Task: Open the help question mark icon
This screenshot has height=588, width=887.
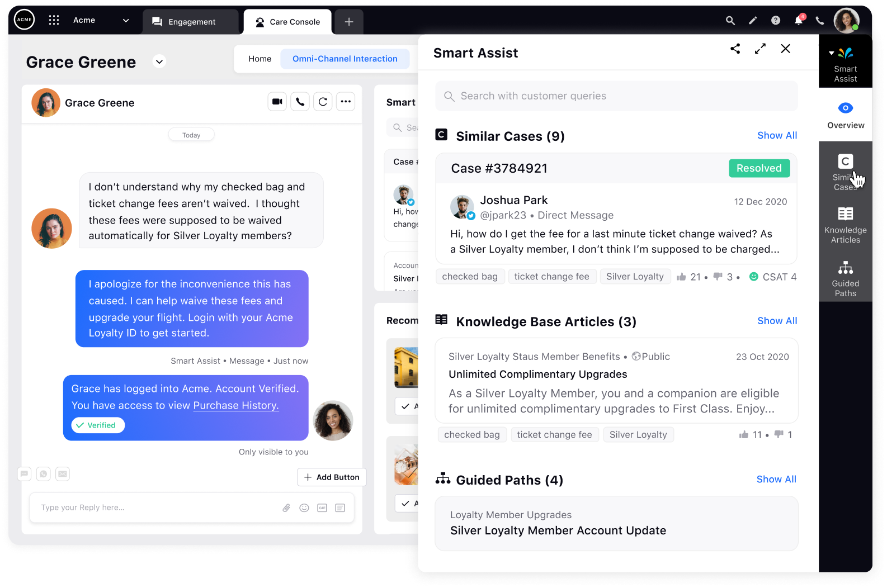Action: [776, 21]
